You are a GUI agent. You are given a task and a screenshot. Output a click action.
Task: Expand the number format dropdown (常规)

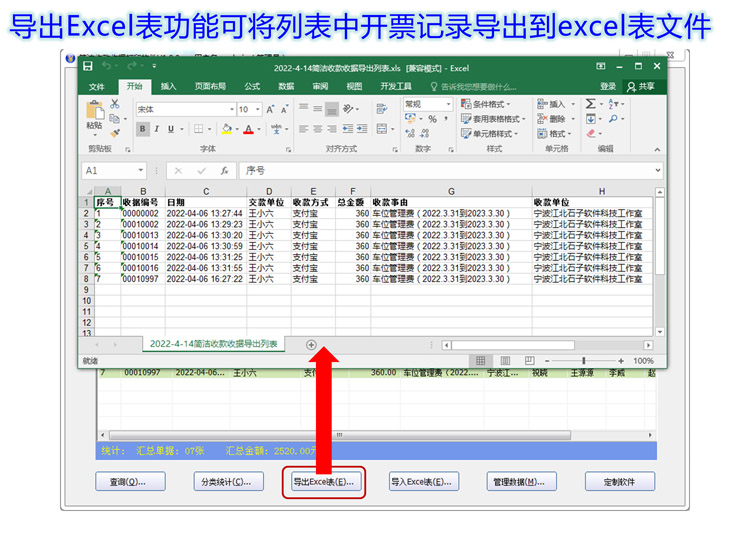click(426, 104)
